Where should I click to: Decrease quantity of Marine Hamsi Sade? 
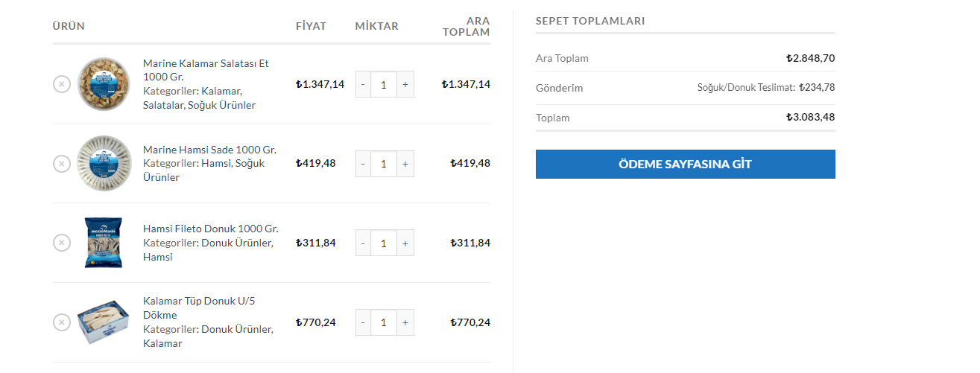(363, 164)
